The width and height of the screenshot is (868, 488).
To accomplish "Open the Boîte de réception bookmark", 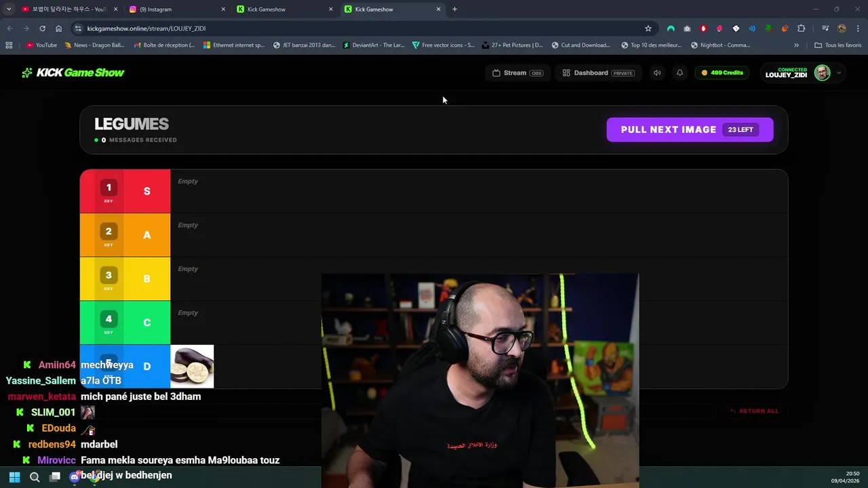I will pos(163,45).
